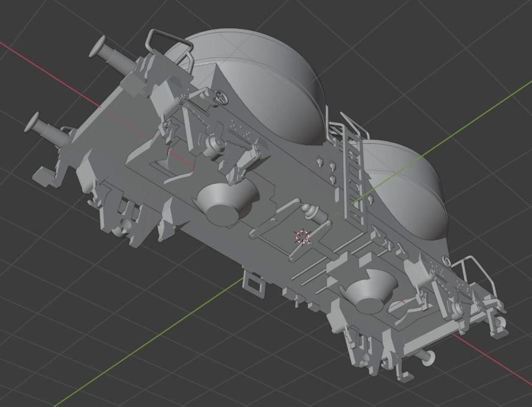Image resolution: width=532 pixels, height=407 pixels.
Task: Click the lower buffer at the wagon end
Action: pyautogui.click(x=47, y=129)
